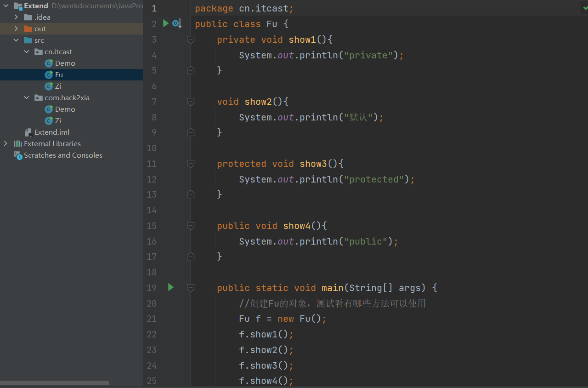
Task: Click the show4 method name on line 15
Action: click(297, 226)
